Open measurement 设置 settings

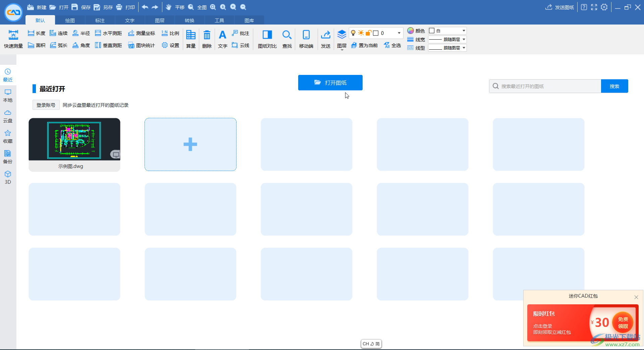[170, 45]
